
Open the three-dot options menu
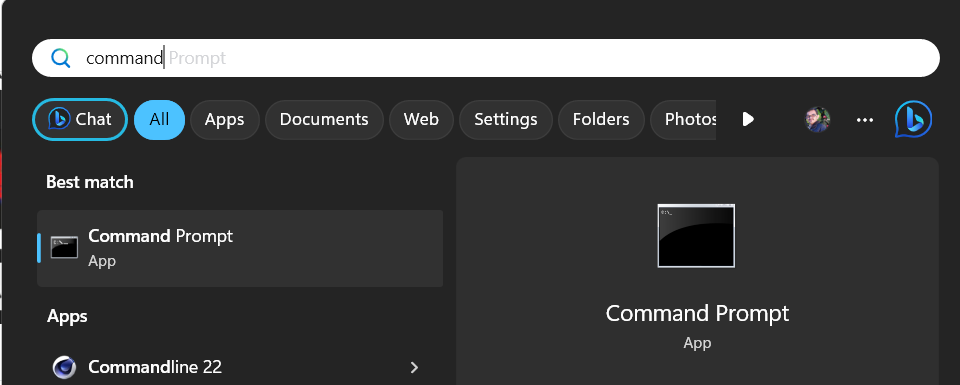coord(864,120)
